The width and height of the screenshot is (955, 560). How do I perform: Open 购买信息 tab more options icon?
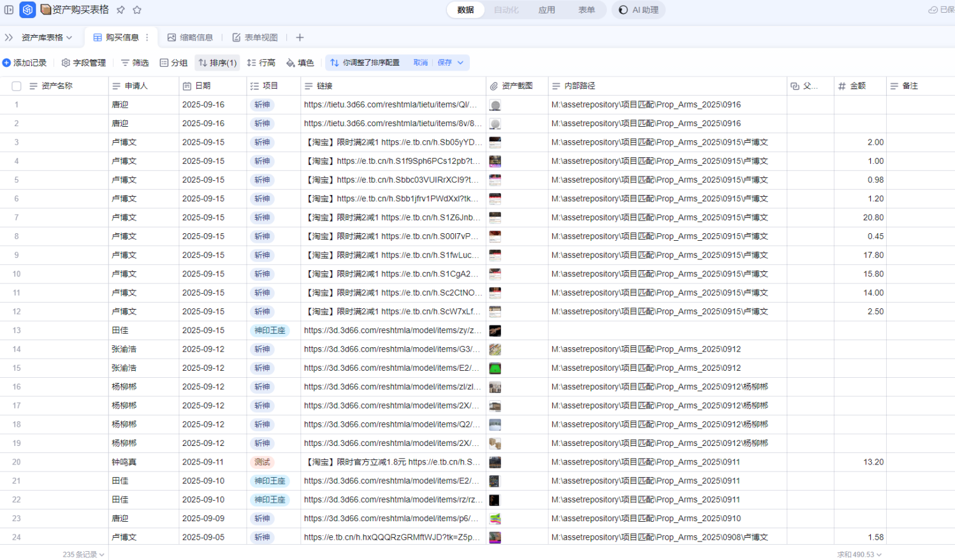(x=147, y=38)
